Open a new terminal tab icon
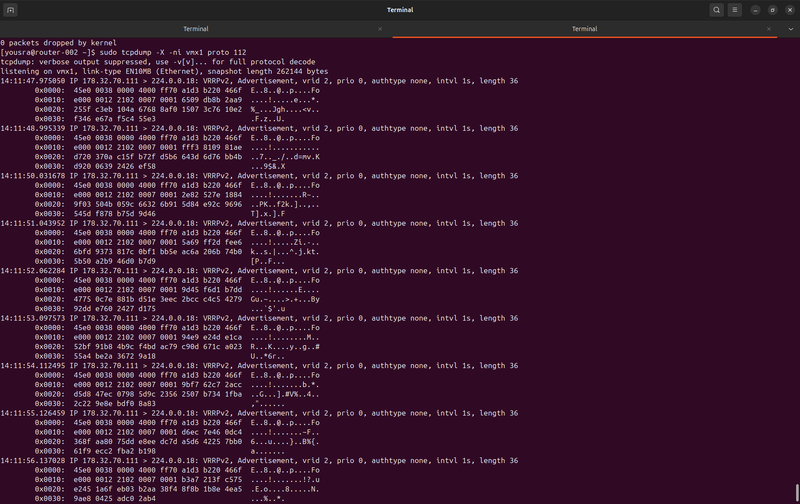The width and height of the screenshot is (800, 504). pos(10,10)
